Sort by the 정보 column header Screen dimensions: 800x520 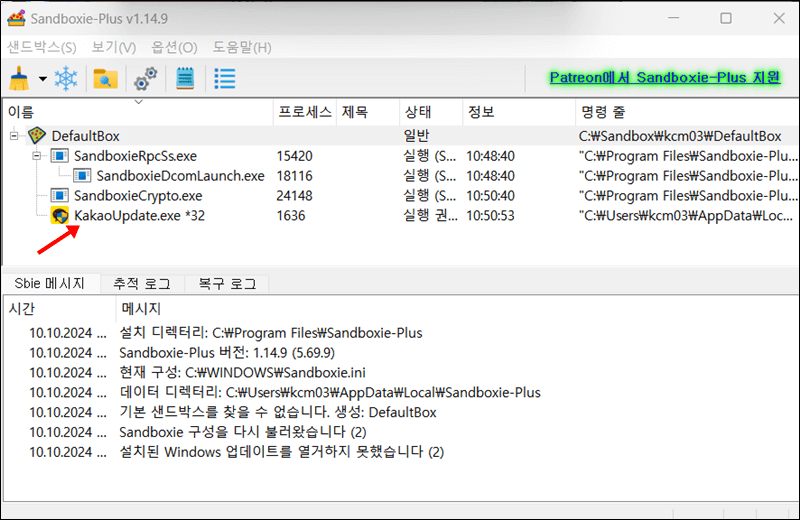coord(519,112)
